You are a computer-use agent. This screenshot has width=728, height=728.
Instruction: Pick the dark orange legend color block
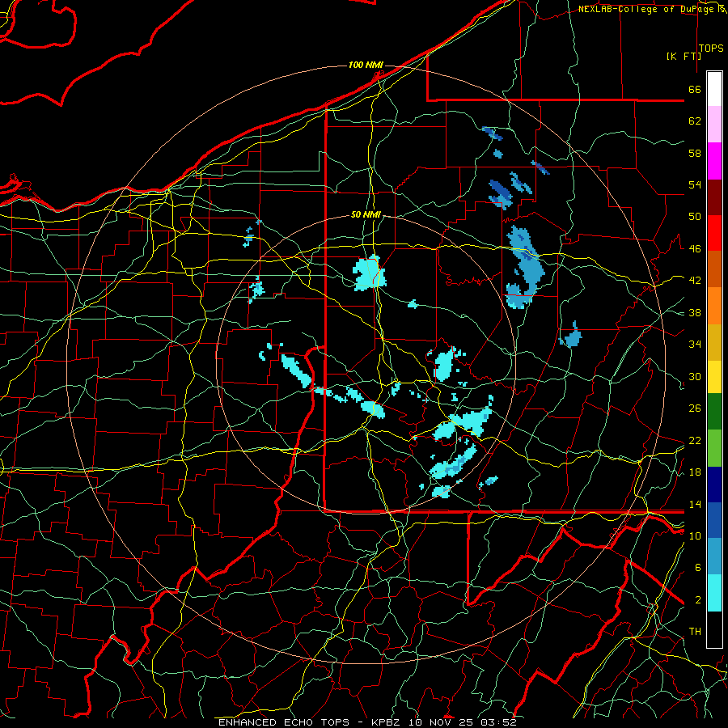tap(714, 269)
